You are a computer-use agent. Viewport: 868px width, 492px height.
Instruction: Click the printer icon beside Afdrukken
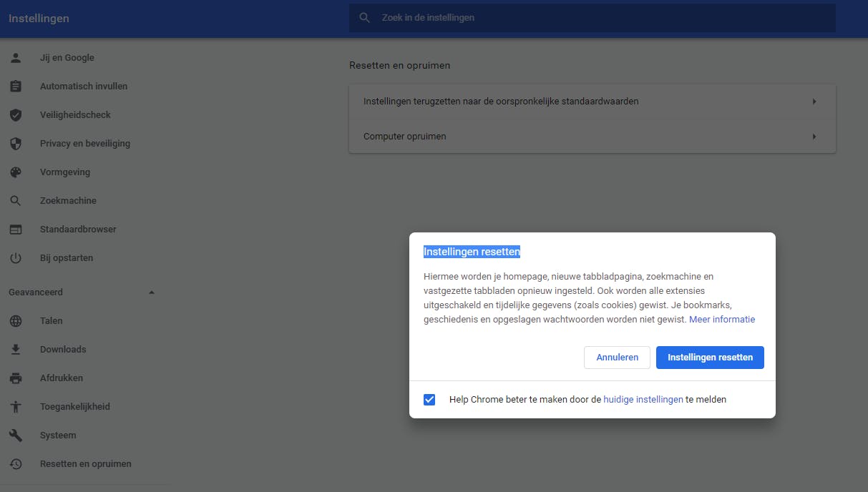pos(16,378)
